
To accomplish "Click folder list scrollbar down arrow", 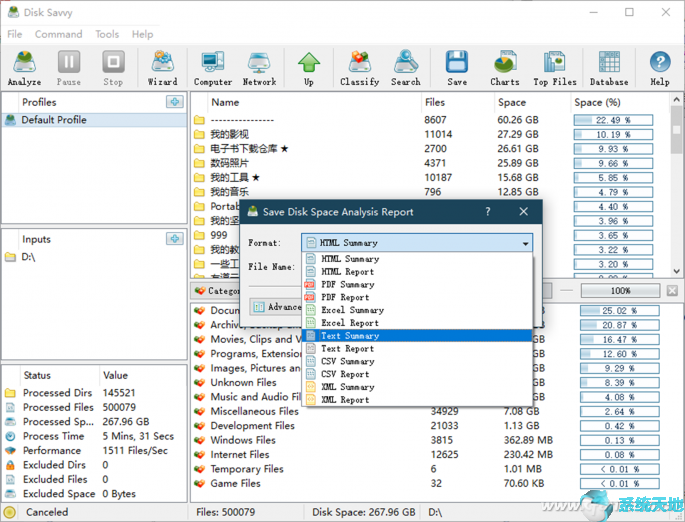I will (676, 271).
